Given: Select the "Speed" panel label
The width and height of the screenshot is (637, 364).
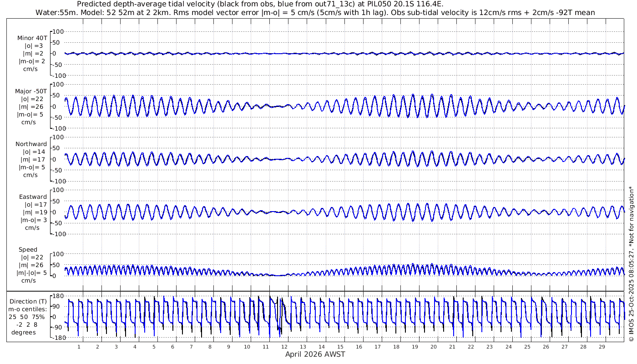Looking at the screenshot, I should click(28, 250).
